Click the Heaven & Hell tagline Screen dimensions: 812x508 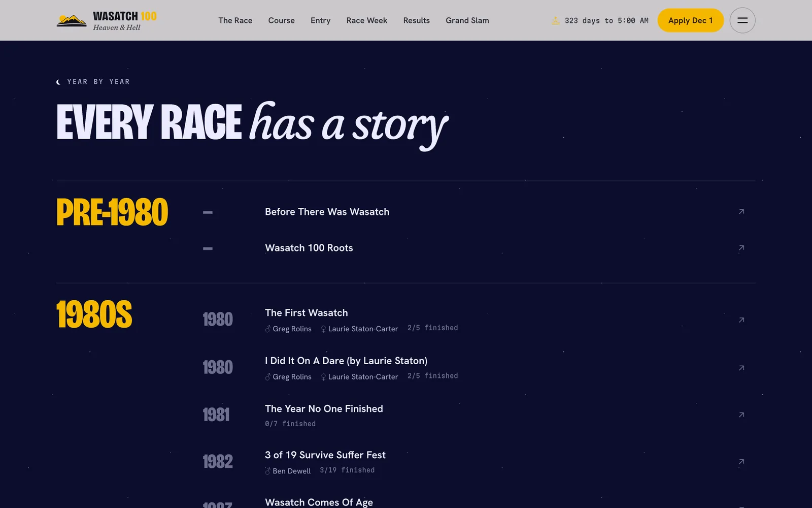click(117, 27)
